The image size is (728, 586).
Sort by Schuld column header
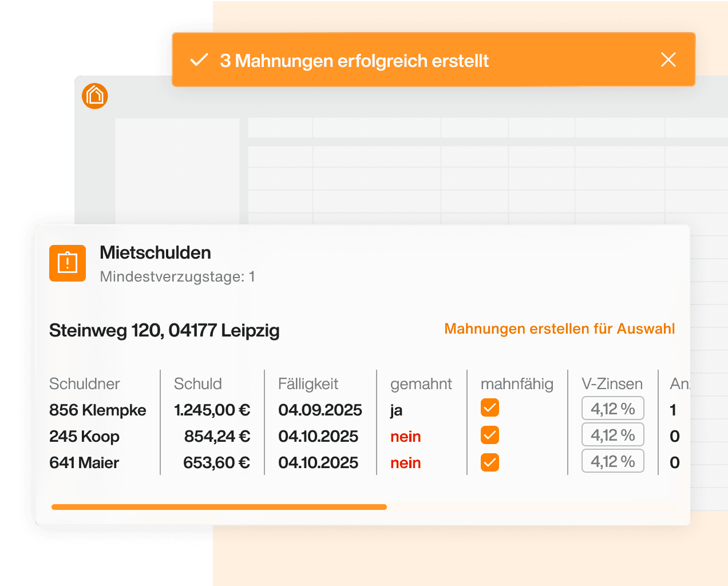(x=197, y=384)
